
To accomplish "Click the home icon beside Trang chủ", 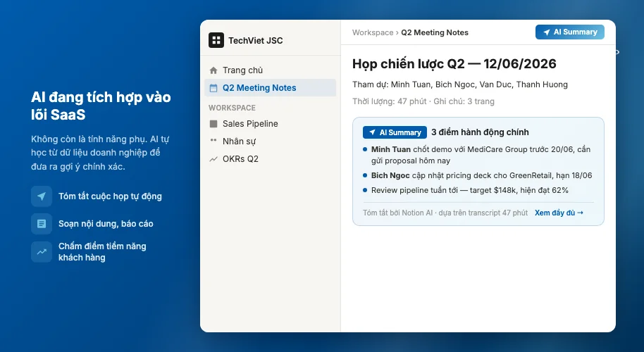I will pos(213,70).
